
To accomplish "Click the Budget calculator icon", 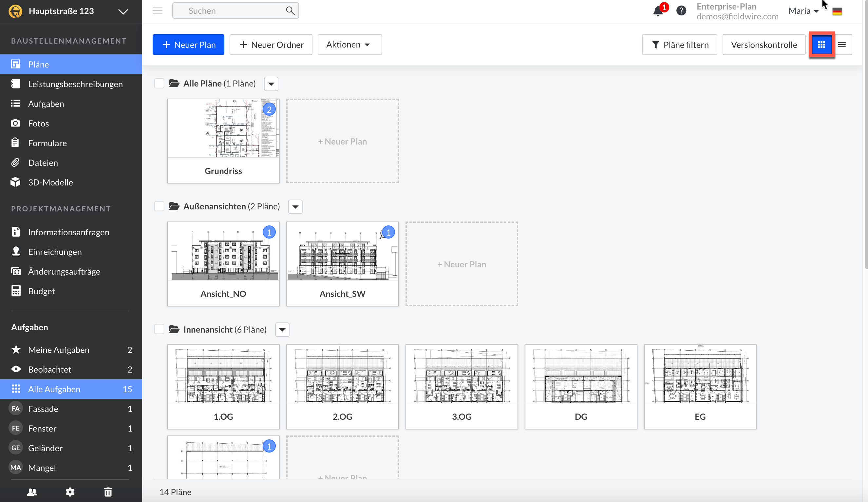I will 16,291.
